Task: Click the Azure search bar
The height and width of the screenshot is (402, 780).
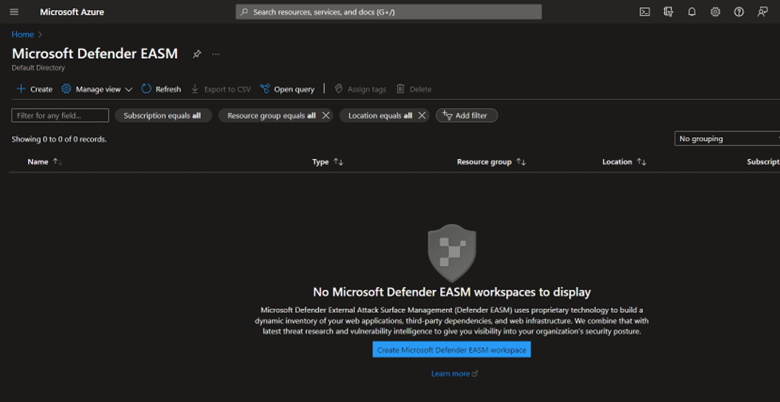Action: (x=389, y=12)
